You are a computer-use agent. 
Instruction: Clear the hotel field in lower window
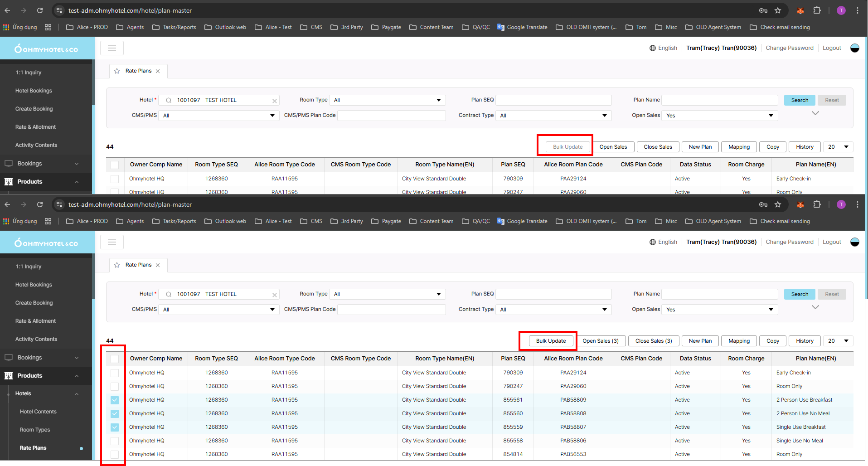(x=274, y=295)
